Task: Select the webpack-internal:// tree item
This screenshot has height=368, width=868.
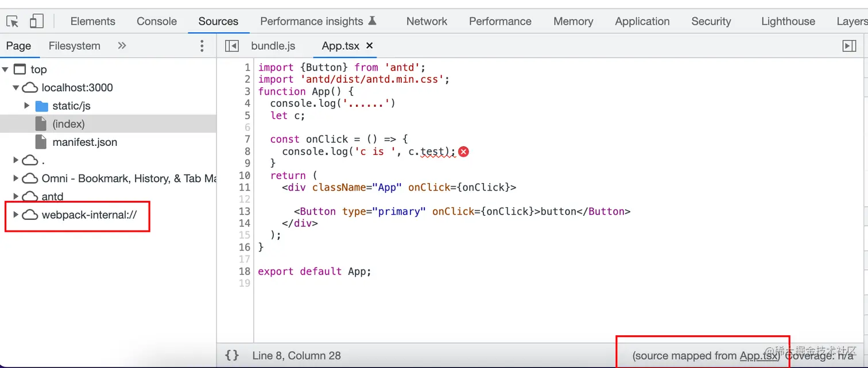Action: click(89, 215)
